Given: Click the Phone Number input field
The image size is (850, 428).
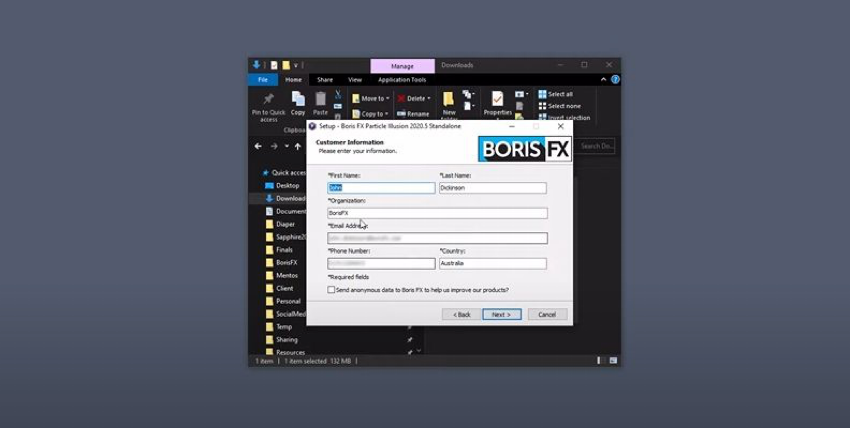Looking at the screenshot, I should [x=381, y=263].
